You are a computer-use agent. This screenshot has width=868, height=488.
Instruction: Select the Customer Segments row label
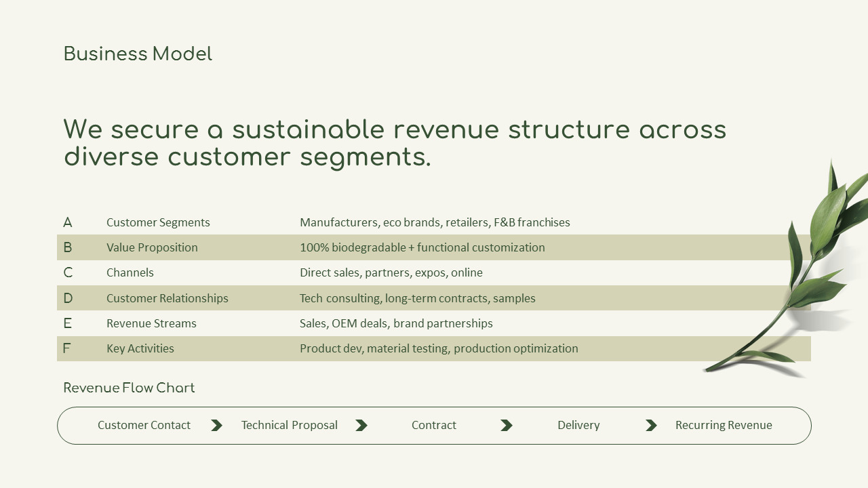pos(158,222)
